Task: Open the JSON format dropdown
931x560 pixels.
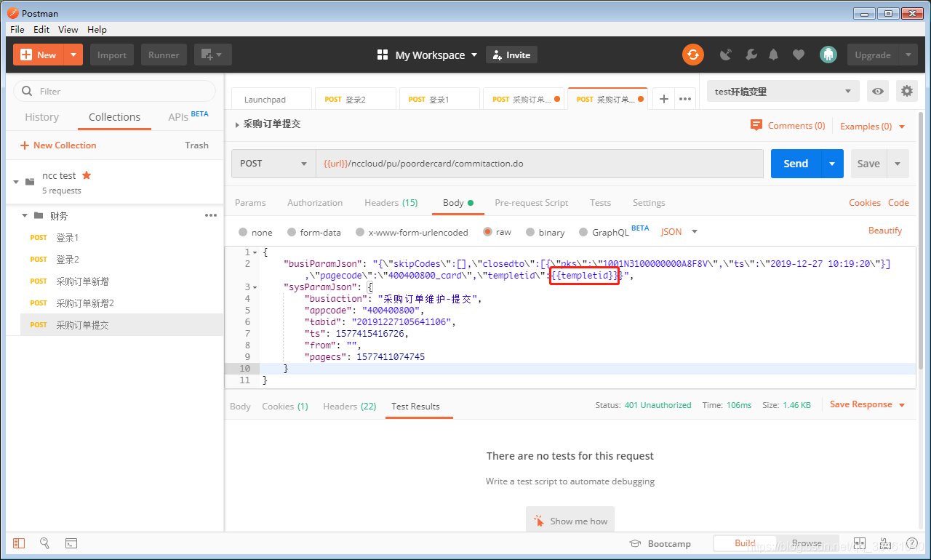Action: pyautogui.click(x=679, y=231)
